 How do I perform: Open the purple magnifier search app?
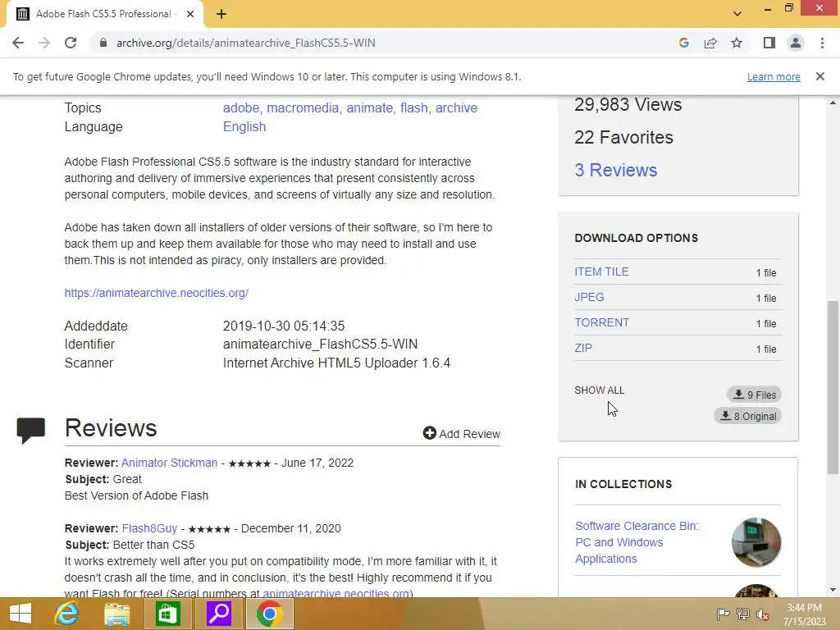point(218,614)
